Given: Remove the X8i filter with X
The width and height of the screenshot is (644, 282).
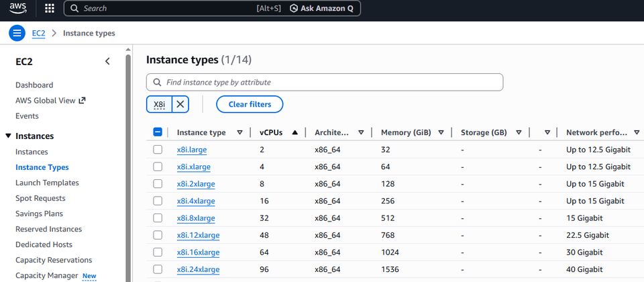Looking at the screenshot, I should pyautogui.click(x=180, y=105).
